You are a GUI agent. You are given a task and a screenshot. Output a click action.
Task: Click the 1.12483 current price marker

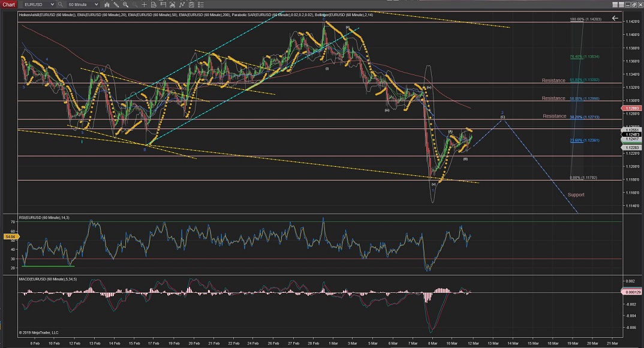click(x=632, y=135)
